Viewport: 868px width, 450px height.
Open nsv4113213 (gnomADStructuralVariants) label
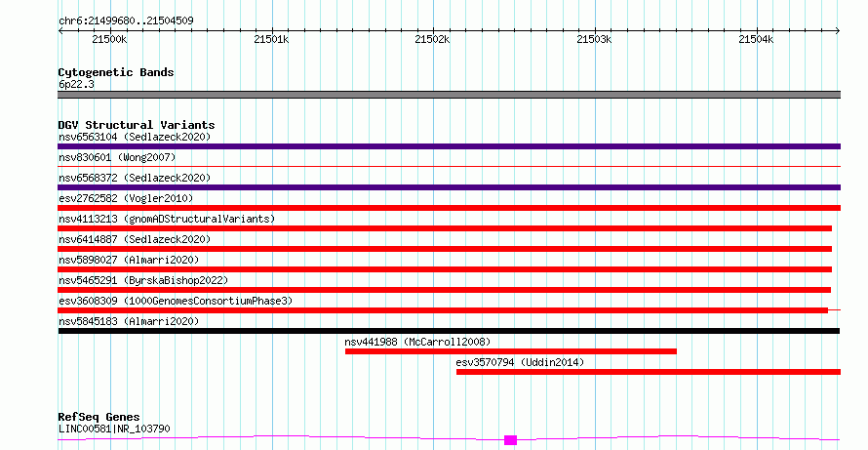[x=167, y=219]
